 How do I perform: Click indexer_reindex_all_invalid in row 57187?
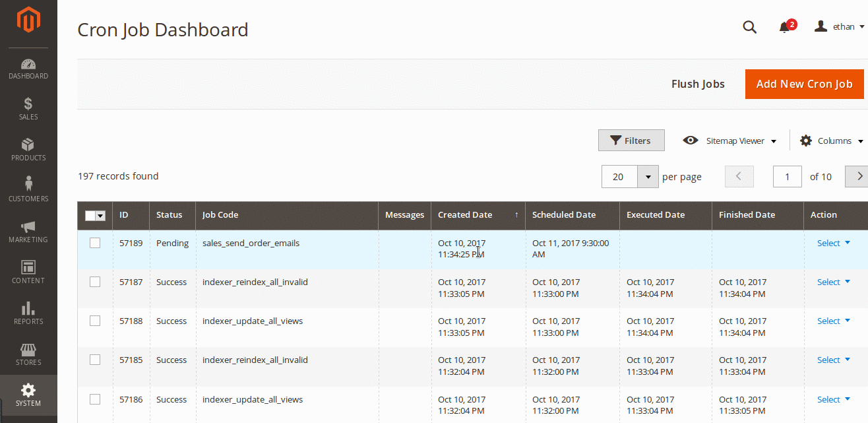click(255, 282)
